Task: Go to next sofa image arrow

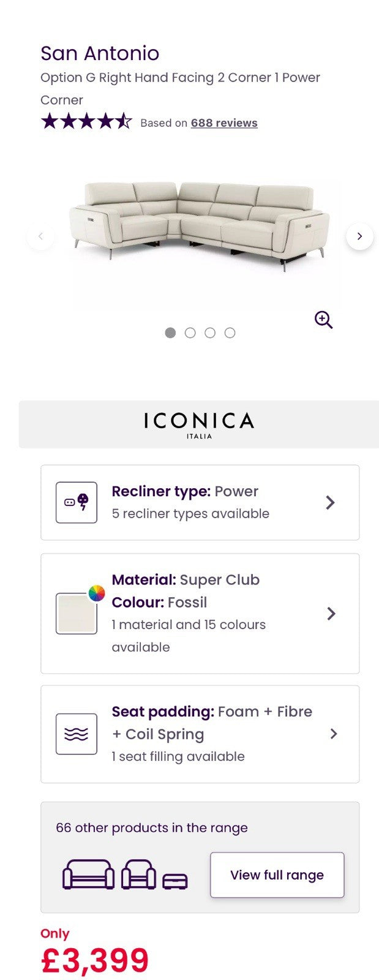Action: point(359,236)
